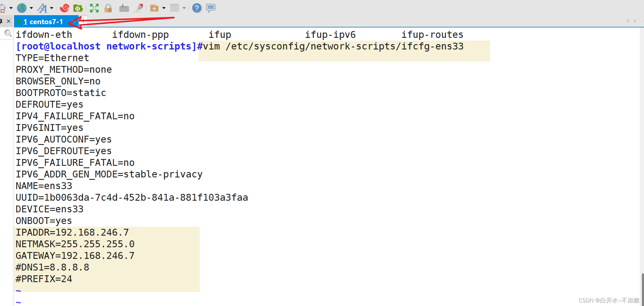Click the UUID=1b0063da line
The image size is (644, 306).
(x=132, y=197)
